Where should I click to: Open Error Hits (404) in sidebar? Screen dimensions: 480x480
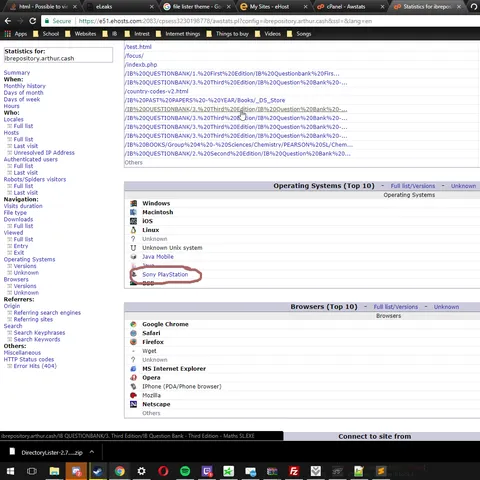tap(35, 366)
